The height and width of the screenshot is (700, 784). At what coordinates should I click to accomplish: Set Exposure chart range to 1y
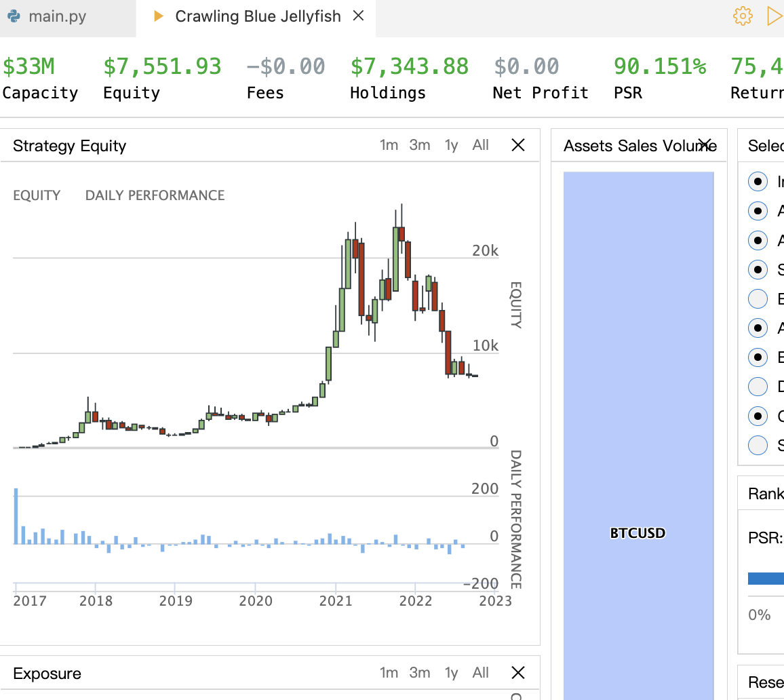click(451, 672)
